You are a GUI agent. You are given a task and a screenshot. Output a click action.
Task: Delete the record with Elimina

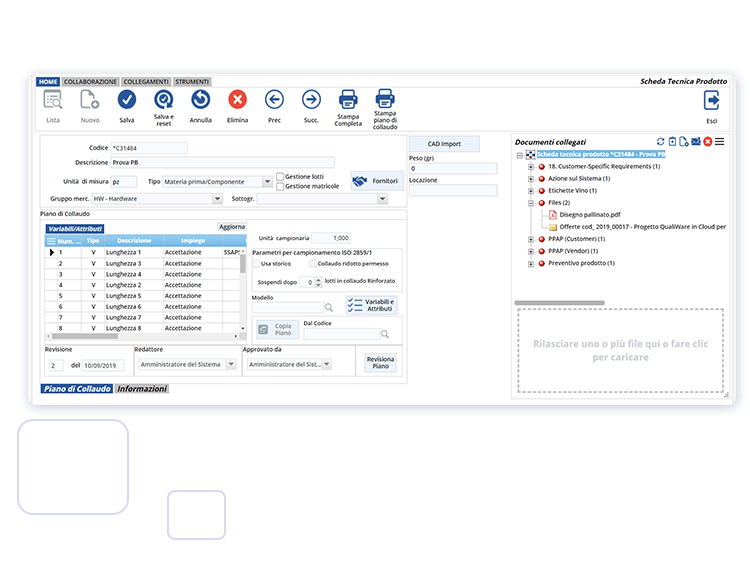[237, 100]
